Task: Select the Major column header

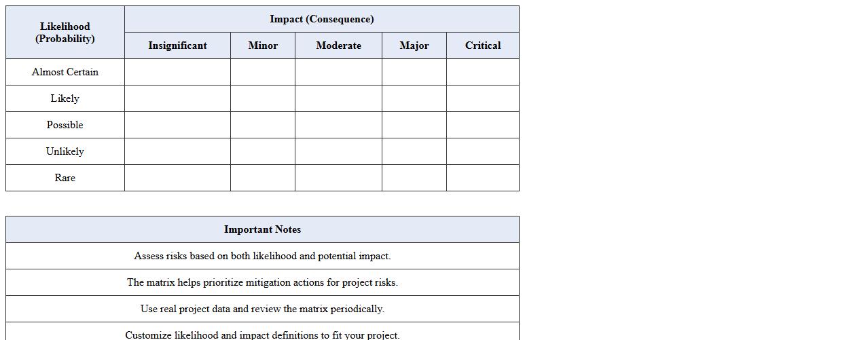Action: [x=414, y=45]
